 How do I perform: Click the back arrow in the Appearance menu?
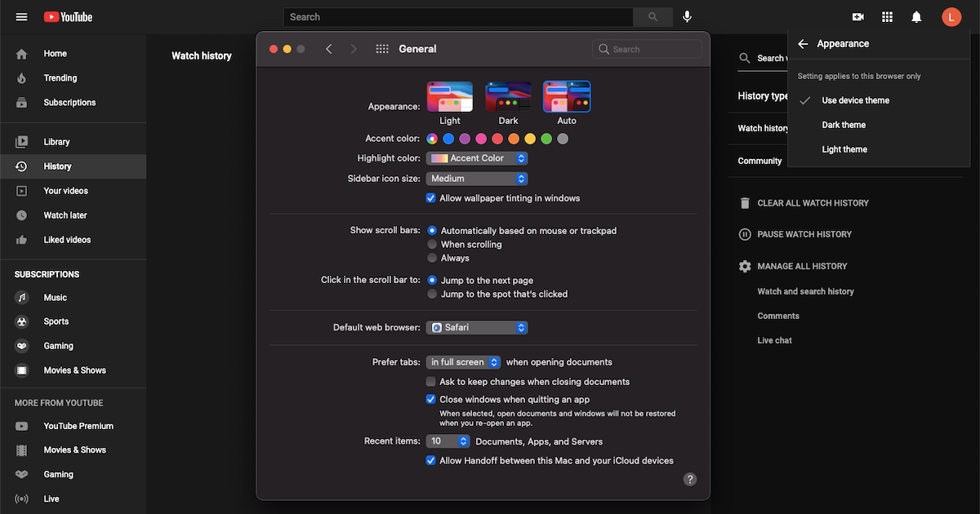(x=801, y=43)
